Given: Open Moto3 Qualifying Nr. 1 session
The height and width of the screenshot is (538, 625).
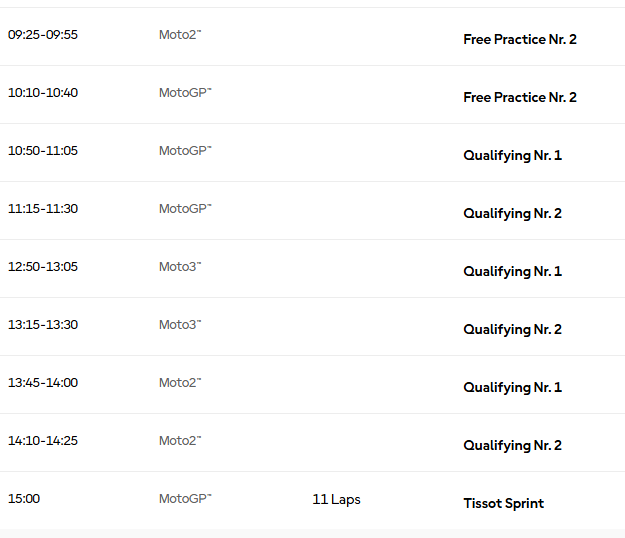Looking at the screenshot, I should [512, 271].
